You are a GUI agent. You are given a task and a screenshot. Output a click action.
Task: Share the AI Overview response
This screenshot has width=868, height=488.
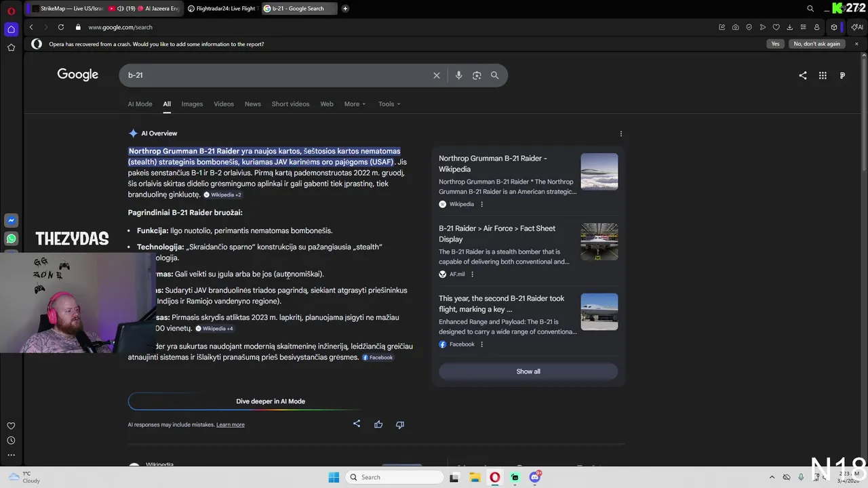coord(357,424)
